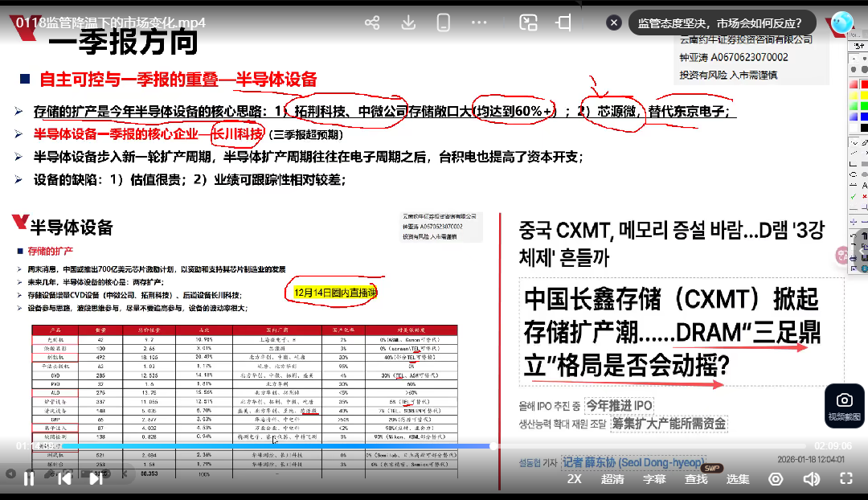Click the circled 长川科技 text
This screenshot has width=868, height=500.
pyautogui.click(x=238, y=134)
